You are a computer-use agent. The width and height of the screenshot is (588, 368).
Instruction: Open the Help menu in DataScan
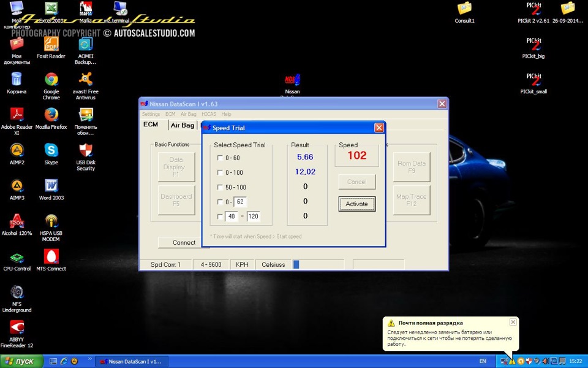pyautogui.click(x=226, y=114)
